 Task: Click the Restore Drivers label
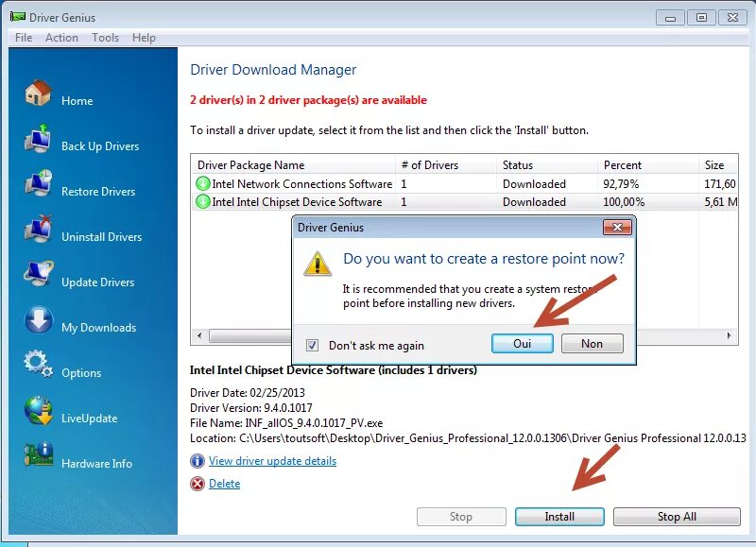coord(98,192)
